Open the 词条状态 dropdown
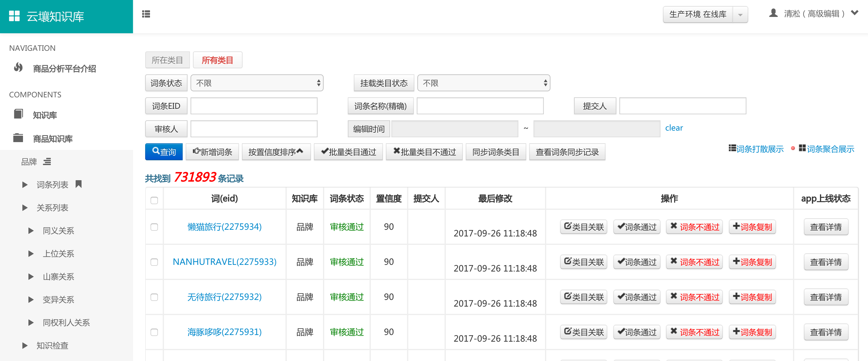Image resolution: width=868 pixels, height=361 pixels. [257, 83]
